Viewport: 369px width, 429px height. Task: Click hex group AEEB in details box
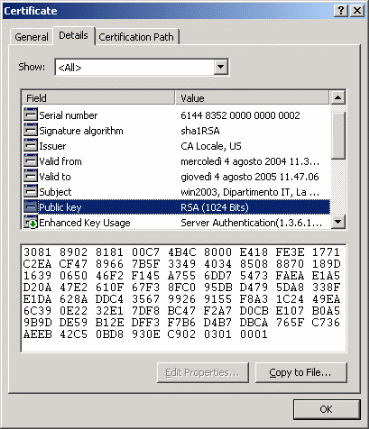coord(37,334)
